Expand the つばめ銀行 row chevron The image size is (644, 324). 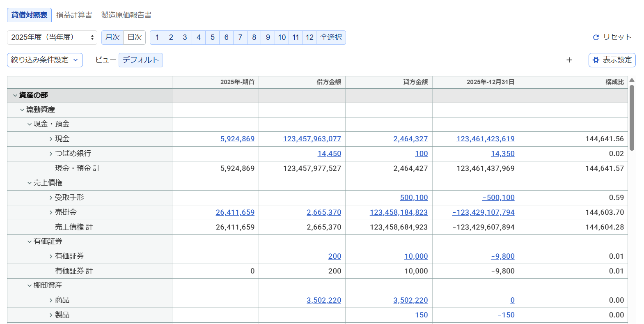coord(51,154)
